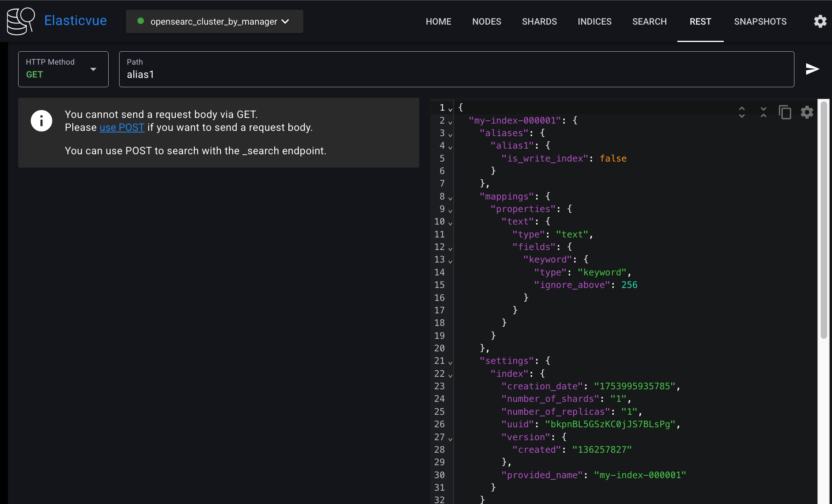
Task: Fold the "mappings" block on line 8
Action: (x=450, y=198)
